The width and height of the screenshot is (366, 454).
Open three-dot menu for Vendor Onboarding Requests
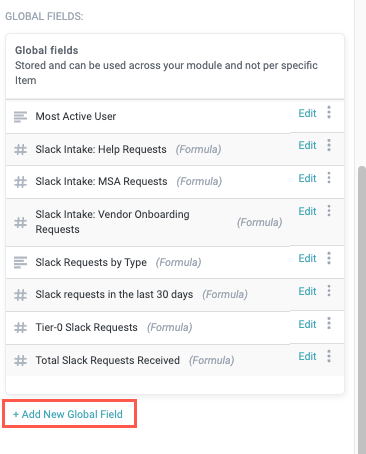329,211
